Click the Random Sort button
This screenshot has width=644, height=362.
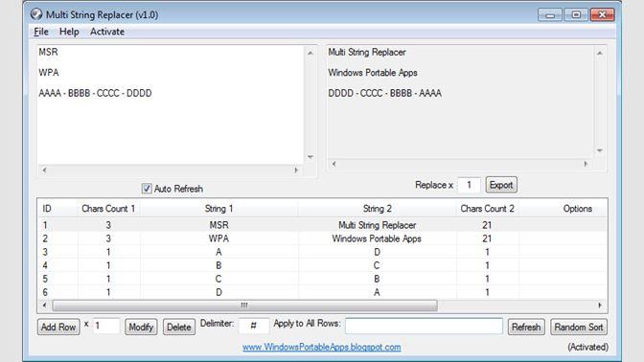[579, 328]
